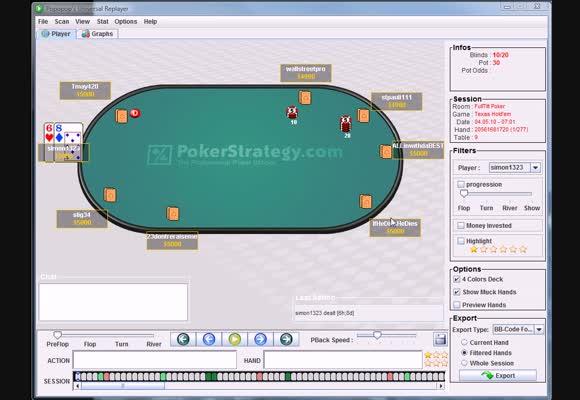Click the Tmay420 player name box
580x400 pixels.
[85, 90]
